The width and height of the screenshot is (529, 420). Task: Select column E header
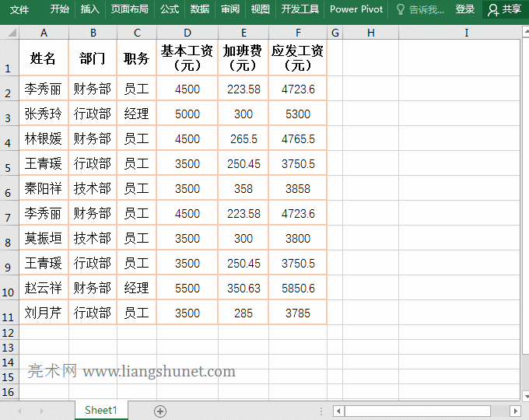coord(243,33)
